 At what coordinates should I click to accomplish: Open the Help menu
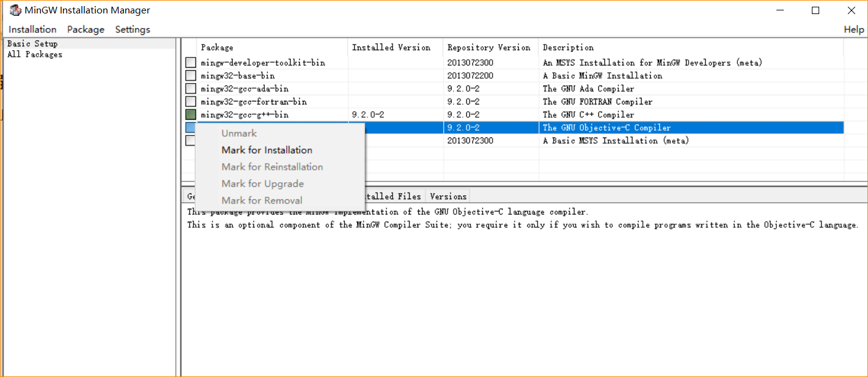point(853,29)
